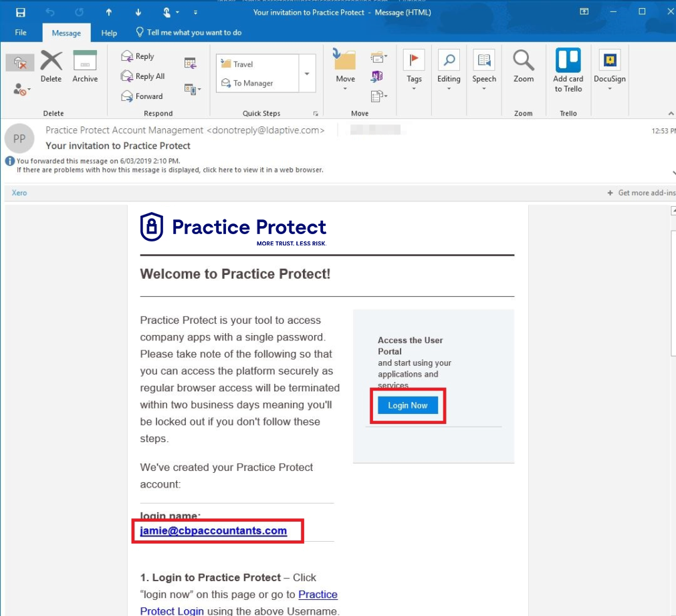
Task: Click Get more add-ins
Action: tap(641, 193)
